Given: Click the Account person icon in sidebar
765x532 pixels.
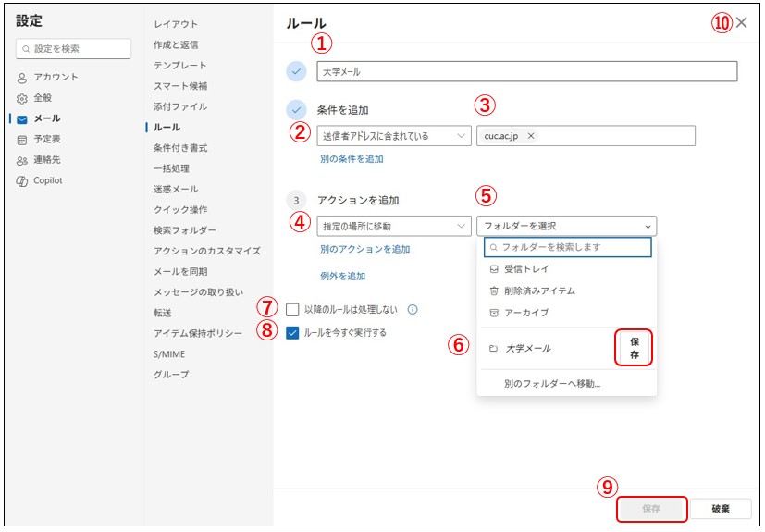Looking at the screenshot, I should click(x=22, y=77).
